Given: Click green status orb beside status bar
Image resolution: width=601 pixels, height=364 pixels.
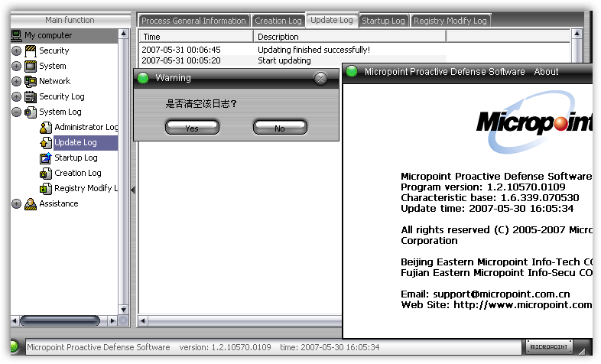Looking at the screenshot, I should tap(14, 346).
